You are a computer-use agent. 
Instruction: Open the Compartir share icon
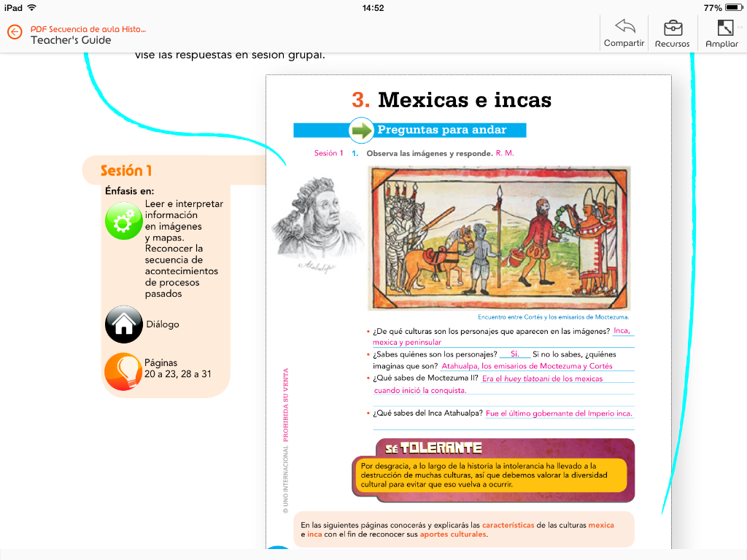pyautogui.click(x=624, y=28)
